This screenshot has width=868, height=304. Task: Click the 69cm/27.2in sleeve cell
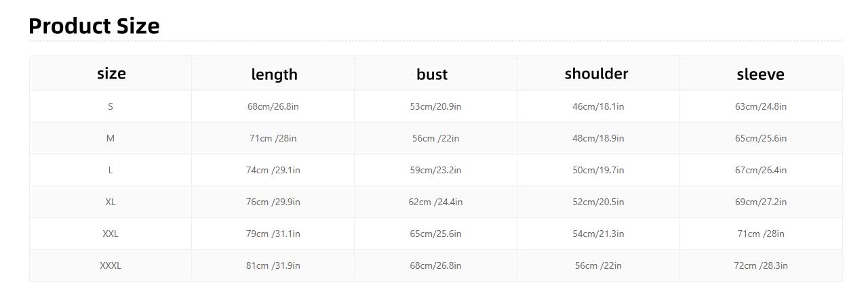761,202
